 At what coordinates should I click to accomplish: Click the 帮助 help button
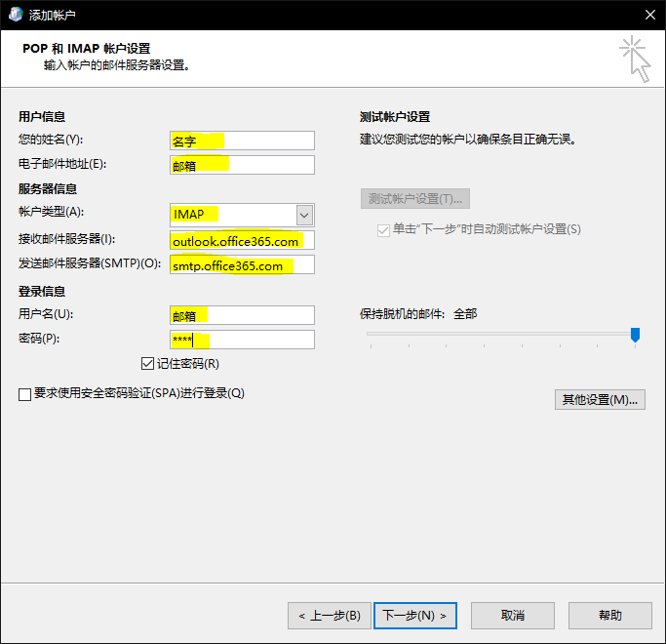point(610,616)
